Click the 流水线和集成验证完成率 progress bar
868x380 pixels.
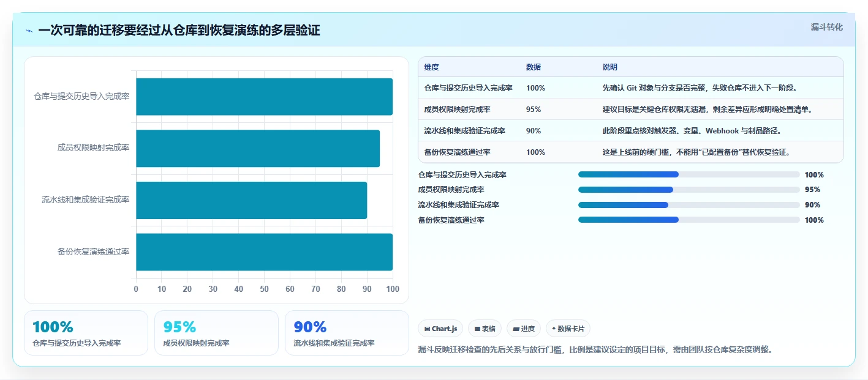(x=689, y=205)
